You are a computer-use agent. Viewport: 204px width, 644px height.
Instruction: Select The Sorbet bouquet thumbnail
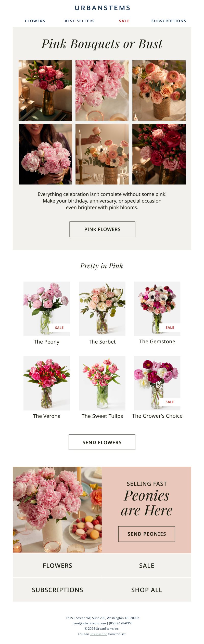(x=102, y=309)
